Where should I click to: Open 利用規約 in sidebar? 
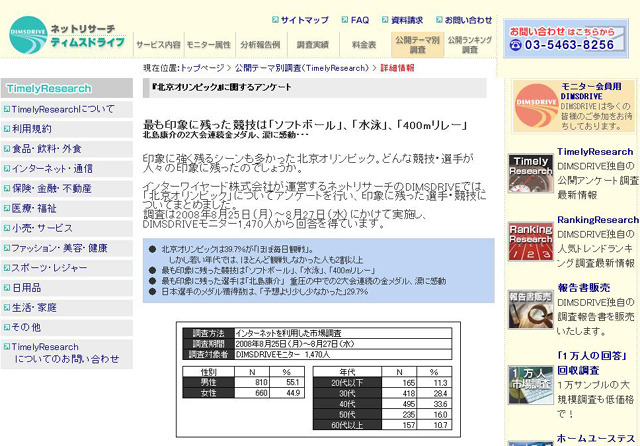point(31,129)
